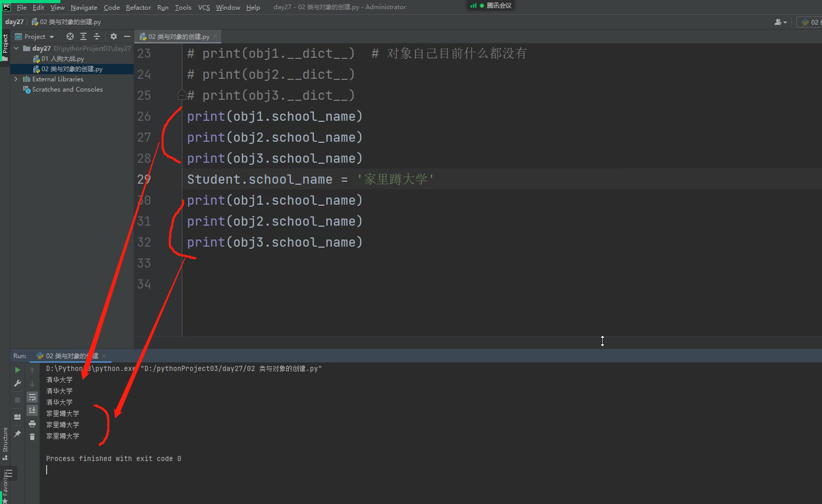This screenshot has height=504, width=822.
Task: Expand External Libraries node
Action: click(16, 79)
